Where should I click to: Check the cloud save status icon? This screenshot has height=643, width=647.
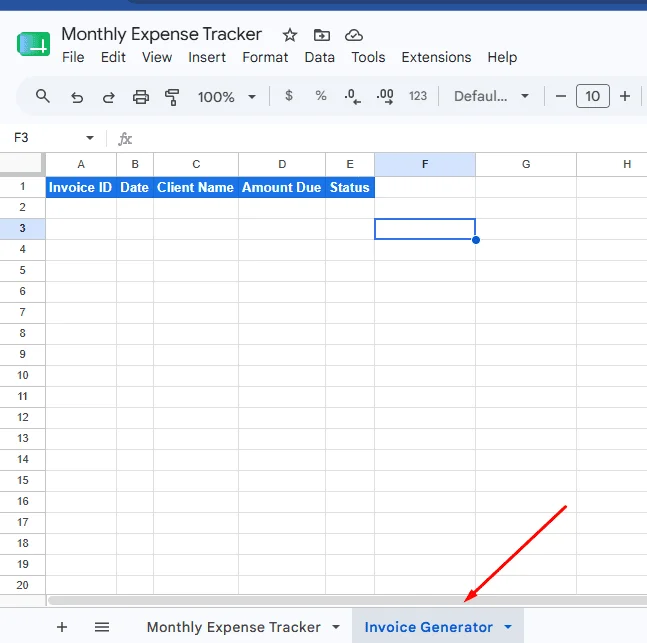[x=354, y=35]
